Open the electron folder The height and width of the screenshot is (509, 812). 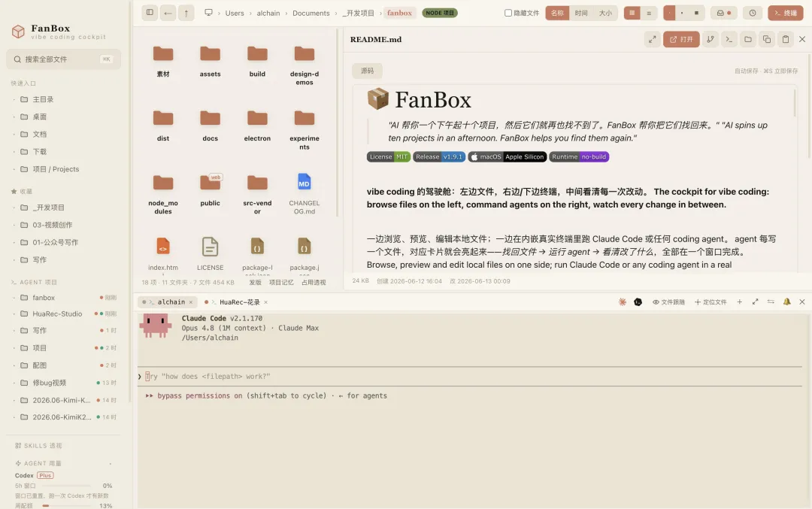coord(257,118)
